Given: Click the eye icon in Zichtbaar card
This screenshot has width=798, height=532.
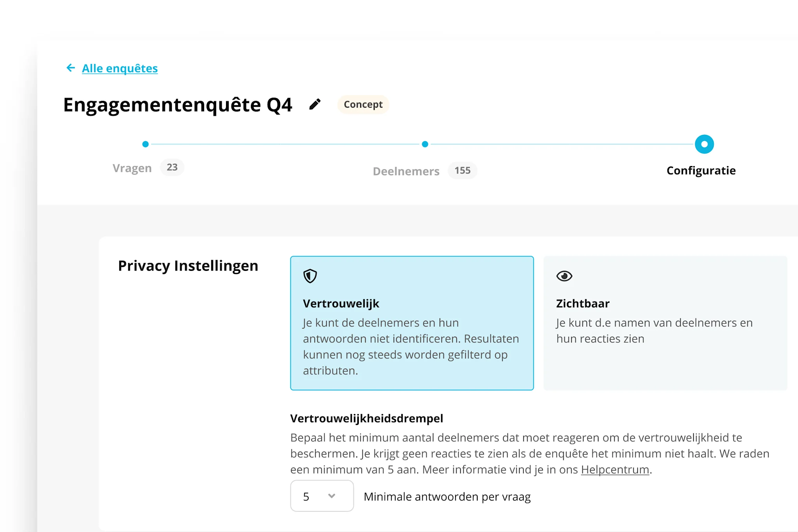Looking at the screenshot, I should tap(564, 276).
